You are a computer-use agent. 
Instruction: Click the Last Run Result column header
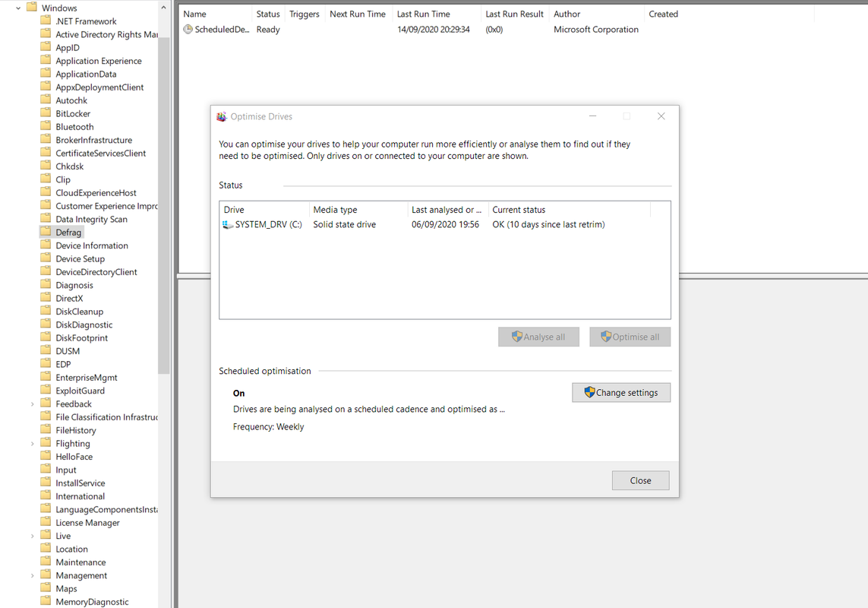(x=515, y=14)
